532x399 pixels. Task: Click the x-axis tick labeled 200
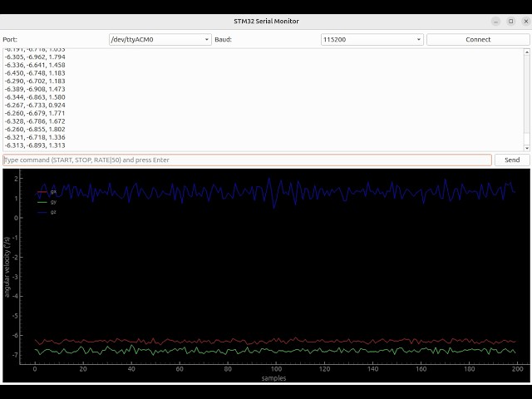click(517, 369)
